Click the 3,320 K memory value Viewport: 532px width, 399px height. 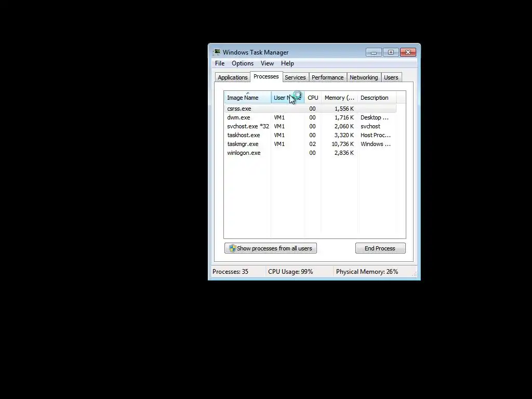click(344, 135)
